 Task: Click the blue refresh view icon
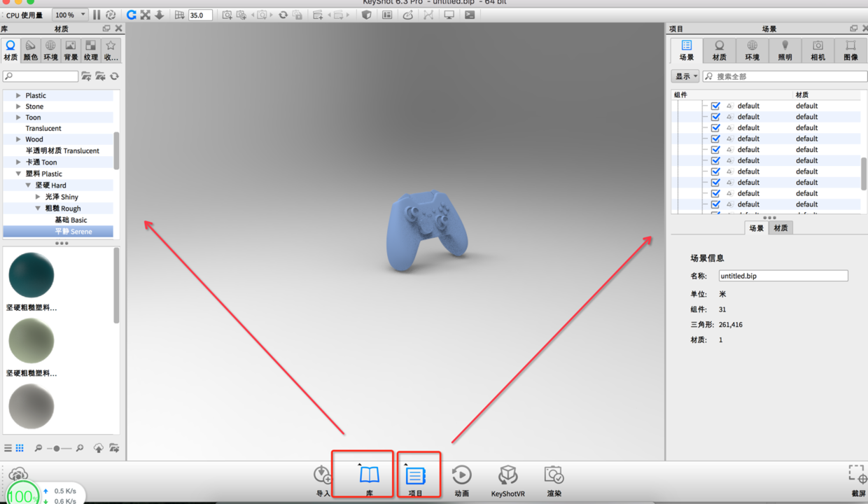131,15
